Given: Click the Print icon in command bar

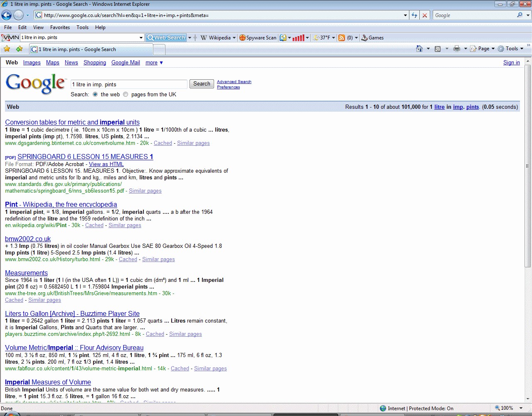Looking at the screenshot, I should pos(457,49).
